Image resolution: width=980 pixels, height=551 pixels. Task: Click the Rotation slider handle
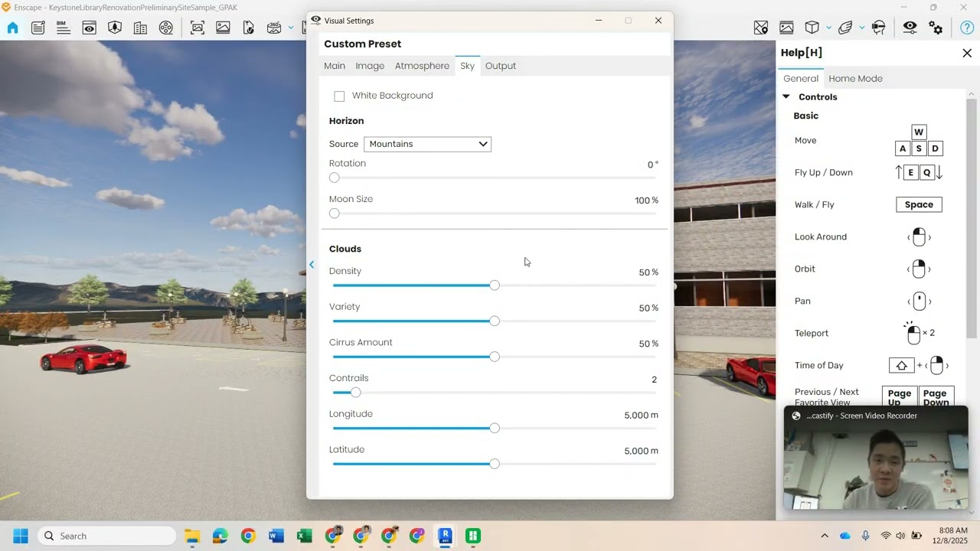click(x=334, y=178)
